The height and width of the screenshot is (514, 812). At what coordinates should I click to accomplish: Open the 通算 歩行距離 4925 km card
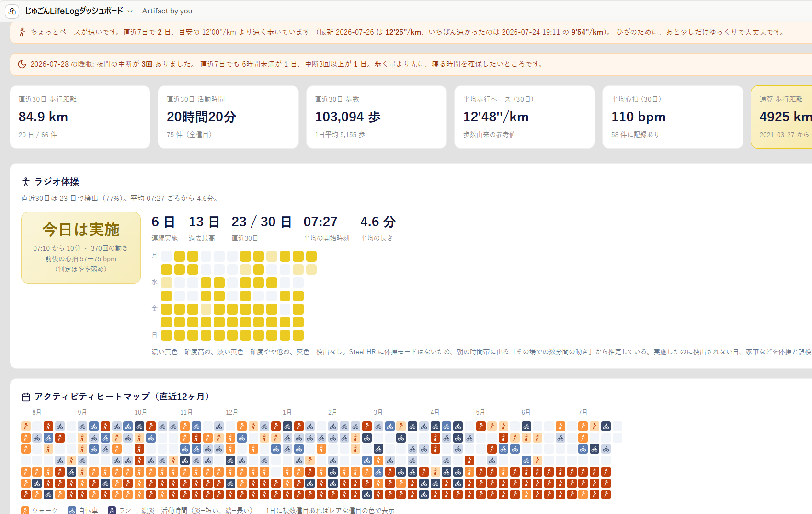781,117
